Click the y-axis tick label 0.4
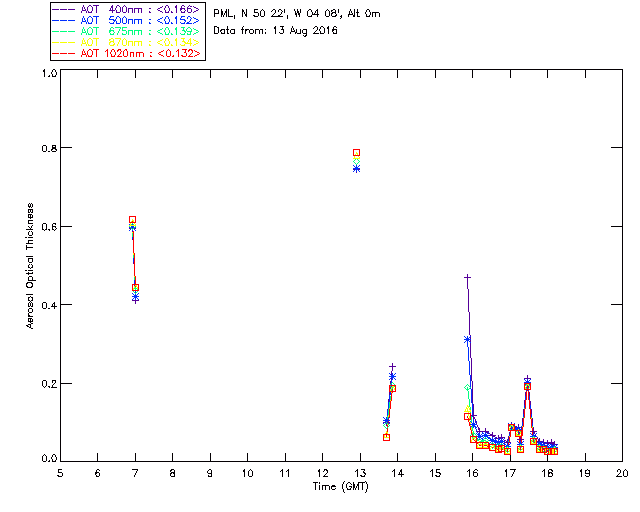This screenshot has height=512, width=640. [49, 305]
